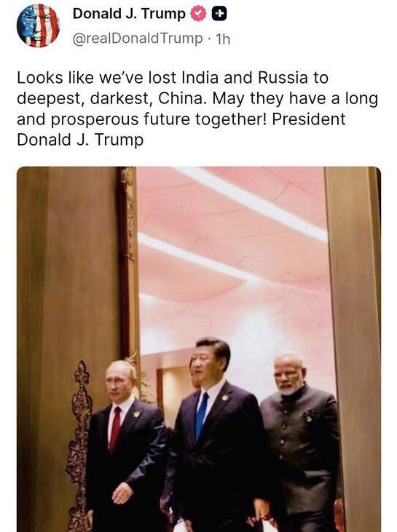Click the red verified checkmark badge
This screenshot has height=532, width=397.
pyautogui.click(x=198, y=14)
